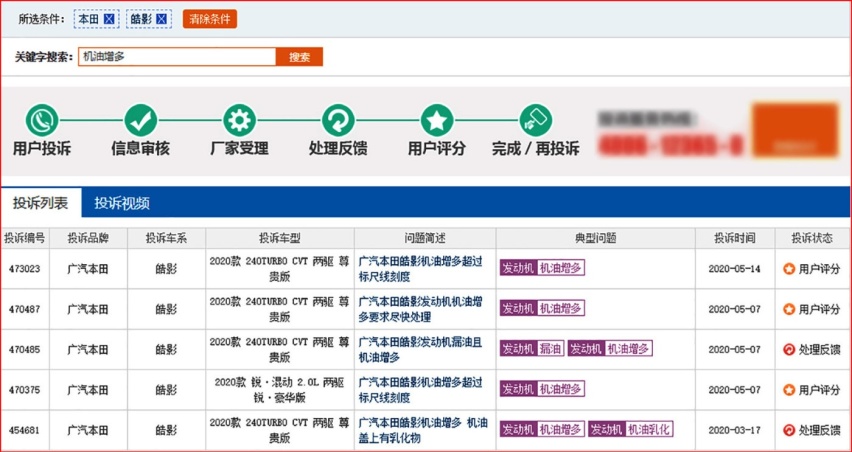Open the 发动机漏油且机油增多 complaint link

(421, 349)
